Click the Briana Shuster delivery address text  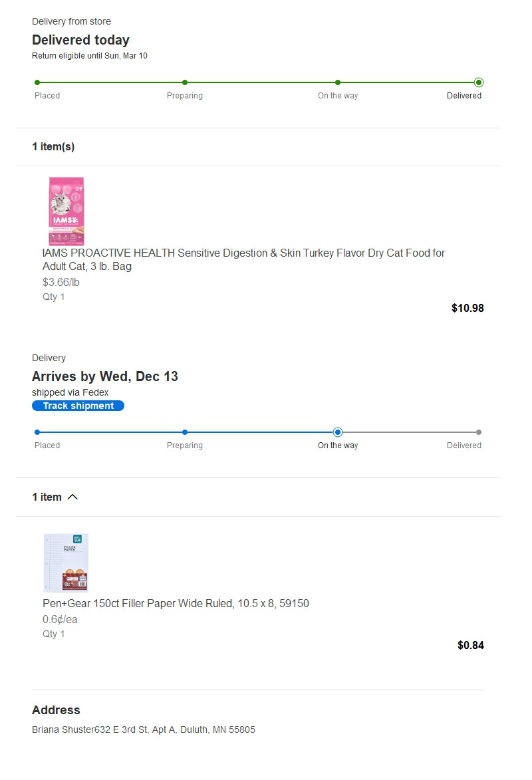coord(144,729)
